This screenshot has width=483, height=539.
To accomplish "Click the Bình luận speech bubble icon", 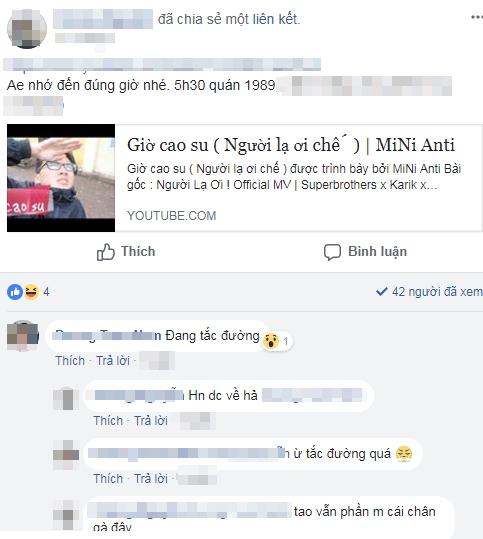I will pos(332,252).
